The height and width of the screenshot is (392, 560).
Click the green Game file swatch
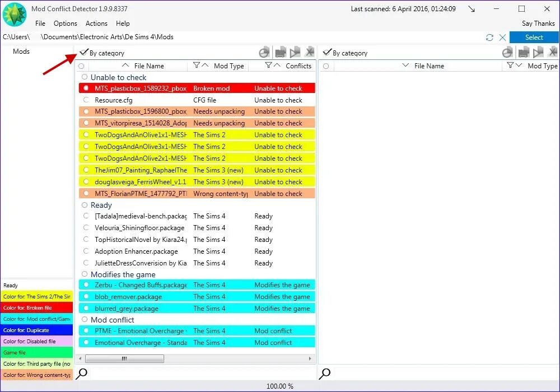[x=37, y=352]
